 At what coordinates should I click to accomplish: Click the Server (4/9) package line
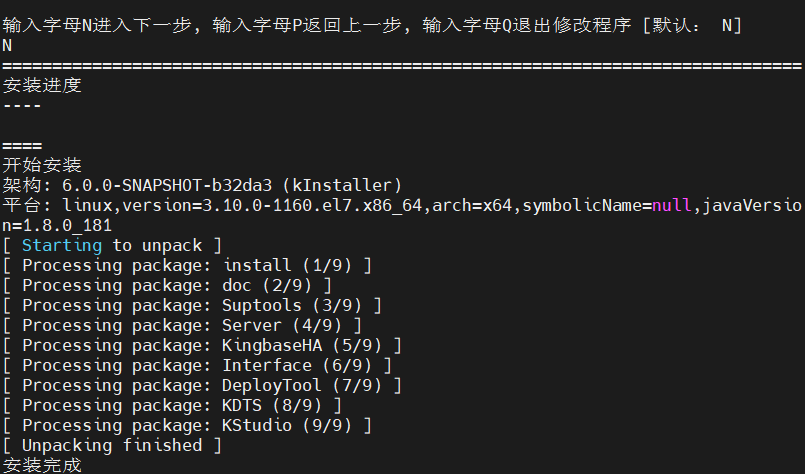[182, 325]
